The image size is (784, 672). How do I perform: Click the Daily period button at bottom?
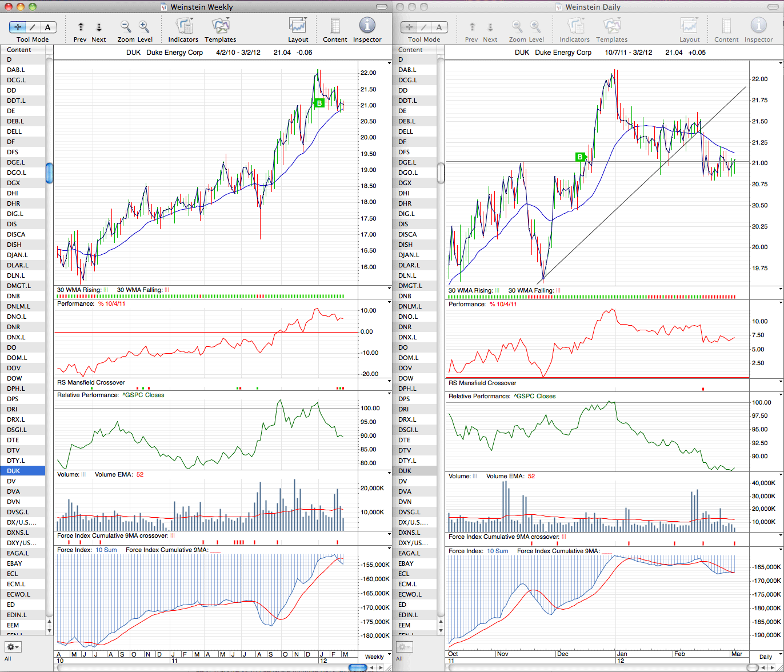pos(765,657)
